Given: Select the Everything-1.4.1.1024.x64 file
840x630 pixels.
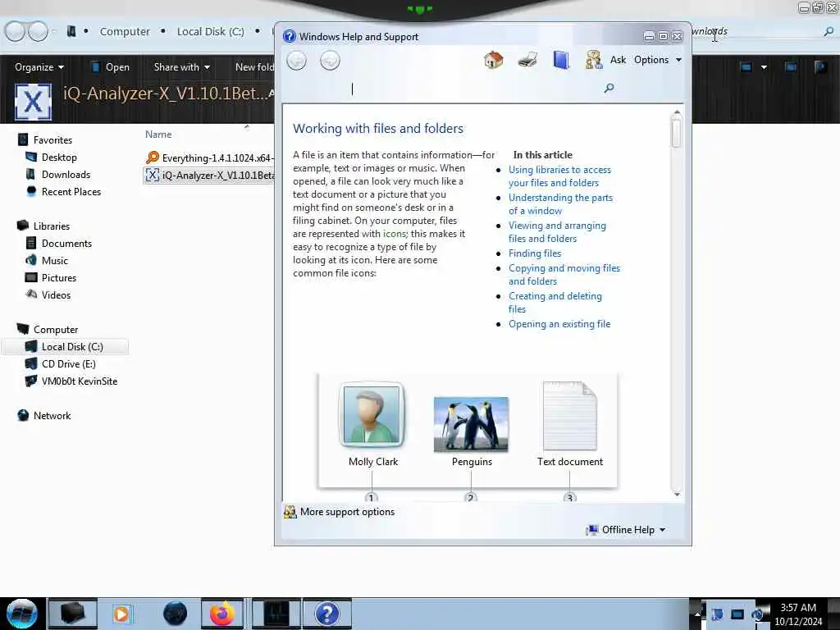Looking at the screenshot, I should coord(209,158).
